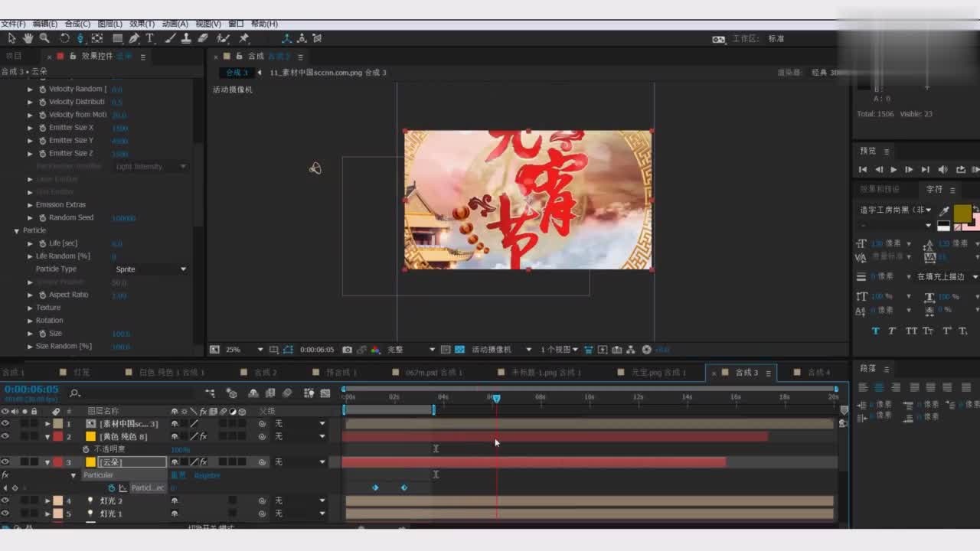Select the Pan Behind anchor tool
This screenshot has height=551, width=980.
[97, 38]
